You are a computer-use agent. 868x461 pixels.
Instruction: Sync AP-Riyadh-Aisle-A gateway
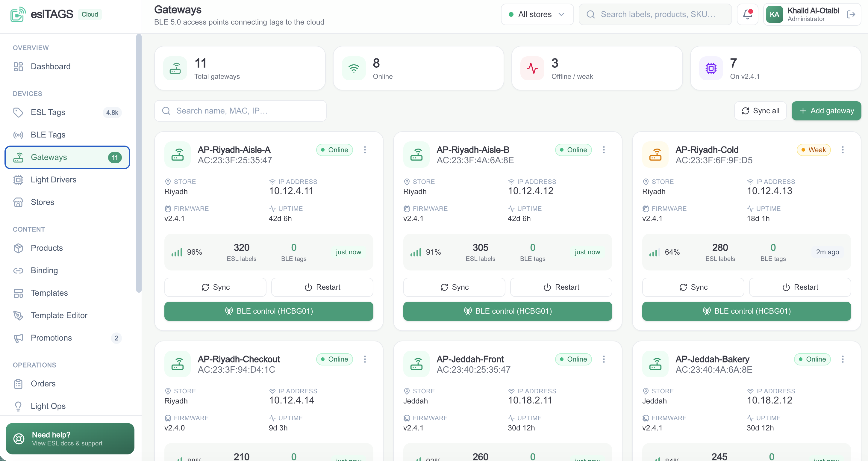(215, 287)
